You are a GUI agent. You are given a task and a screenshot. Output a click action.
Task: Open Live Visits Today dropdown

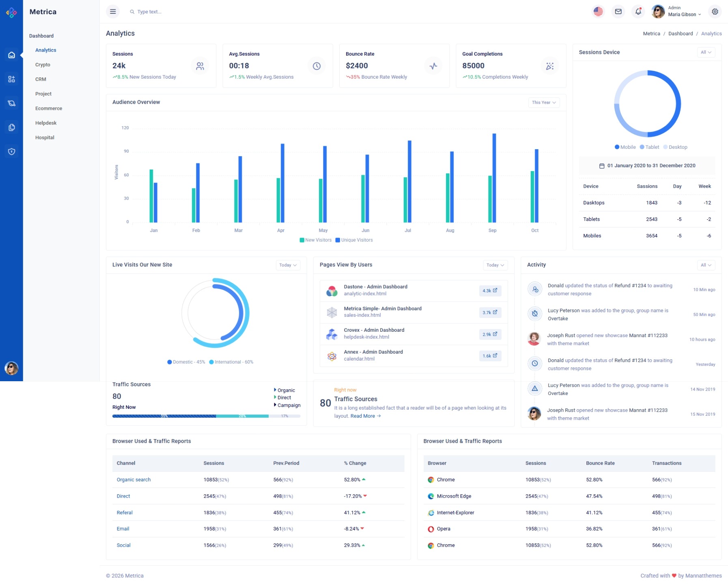tap(288, 265)
